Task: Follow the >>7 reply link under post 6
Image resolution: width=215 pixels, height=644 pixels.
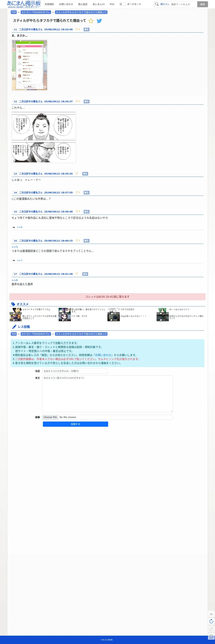Action: click(20, 261)
